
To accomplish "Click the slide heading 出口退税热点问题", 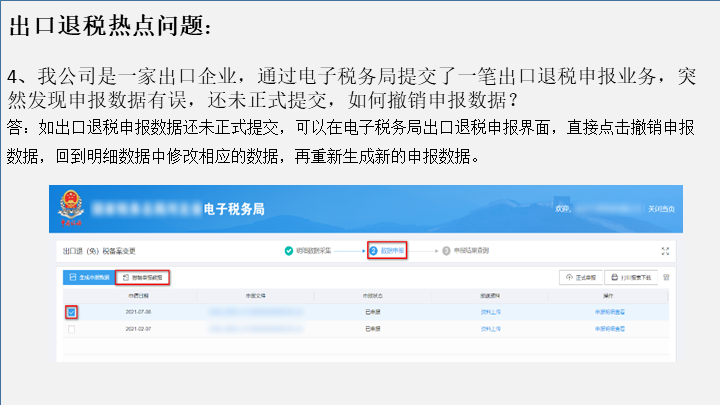I will [110, 26].
